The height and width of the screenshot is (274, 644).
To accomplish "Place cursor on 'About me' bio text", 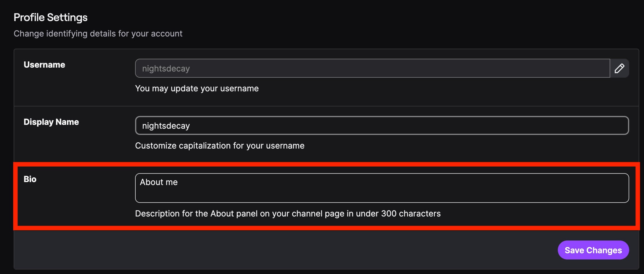I will tap(159, 182).
